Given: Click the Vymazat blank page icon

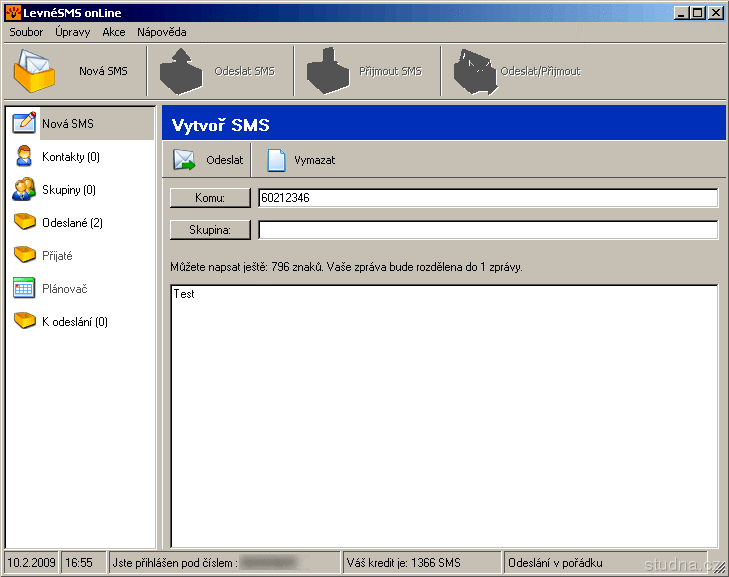Looking at the screenshot, I should tap(276, 160).
